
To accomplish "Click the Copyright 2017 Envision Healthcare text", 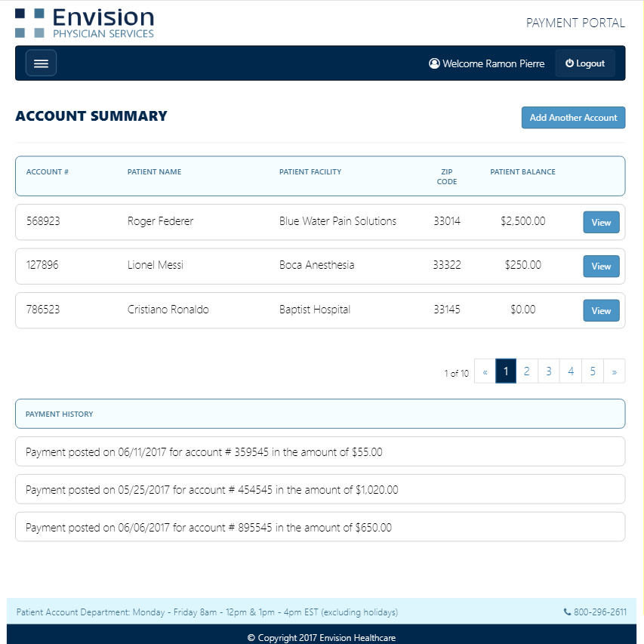I will point(322,637).
